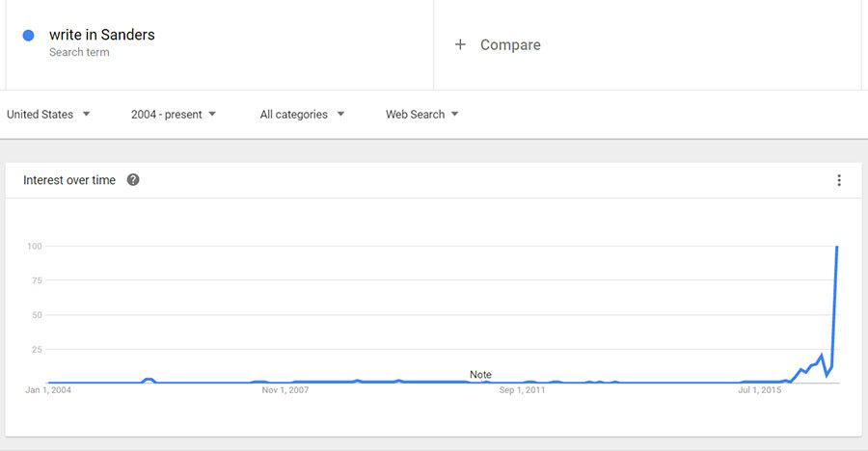This screenshot has height=451, width=868.
Task: Click the 100 value on the y-axis
Action: [35, 247]
